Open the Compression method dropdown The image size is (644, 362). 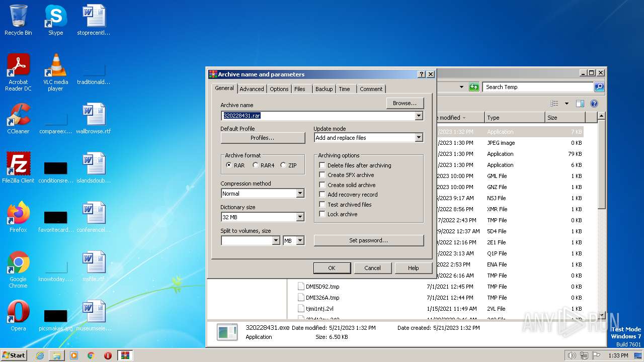click(300, 194)
